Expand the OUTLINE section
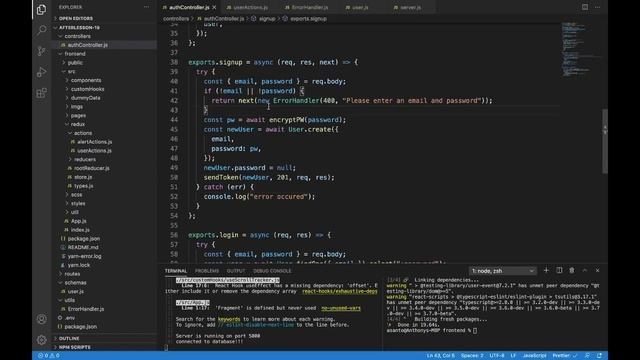 click(69, 338)
